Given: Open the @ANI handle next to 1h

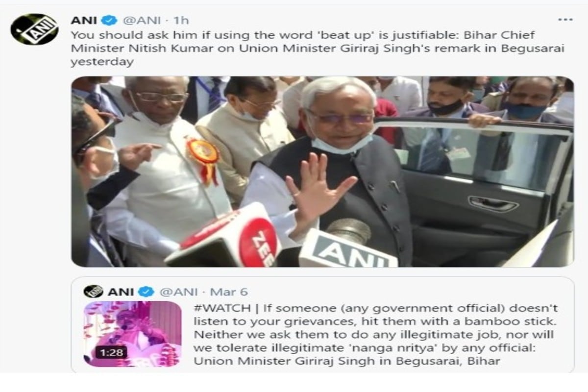Looking at the screenshot, I should (142, 21).
